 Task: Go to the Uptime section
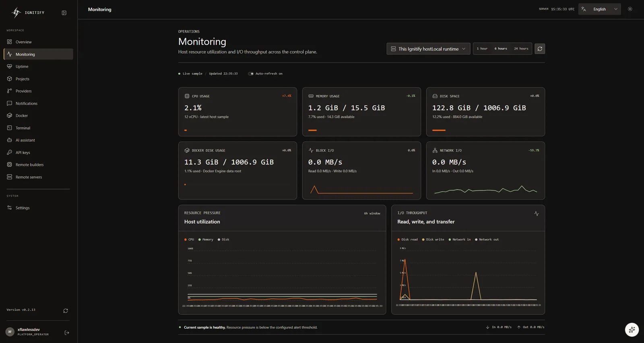(38, 66)
